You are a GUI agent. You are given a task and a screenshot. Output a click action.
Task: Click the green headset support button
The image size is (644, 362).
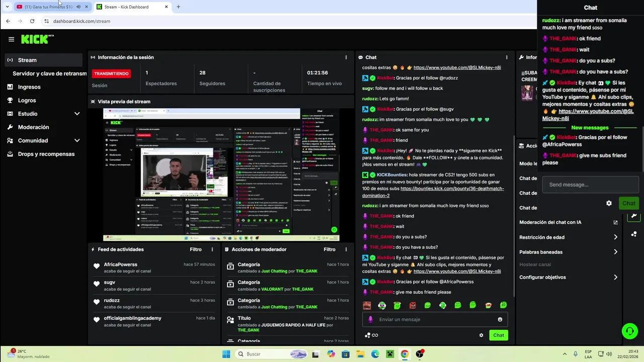629,331
